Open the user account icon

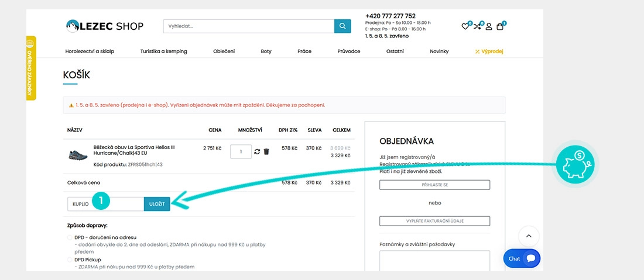[x=489, y=27]
